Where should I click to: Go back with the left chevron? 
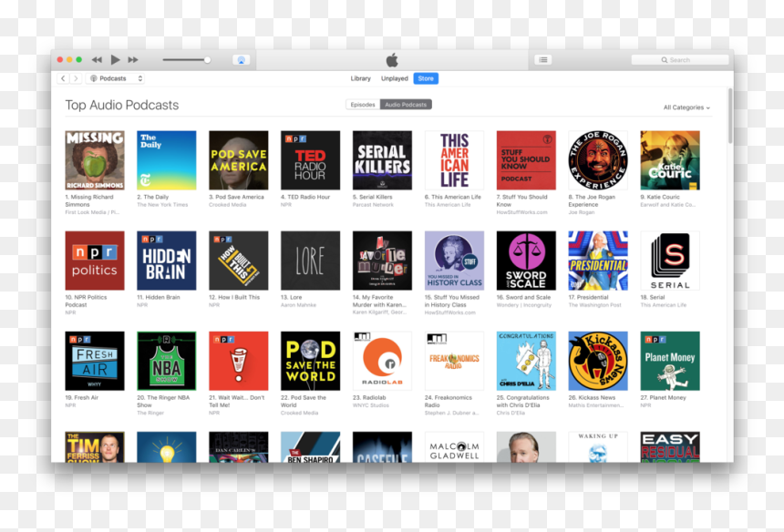(63, 78)
